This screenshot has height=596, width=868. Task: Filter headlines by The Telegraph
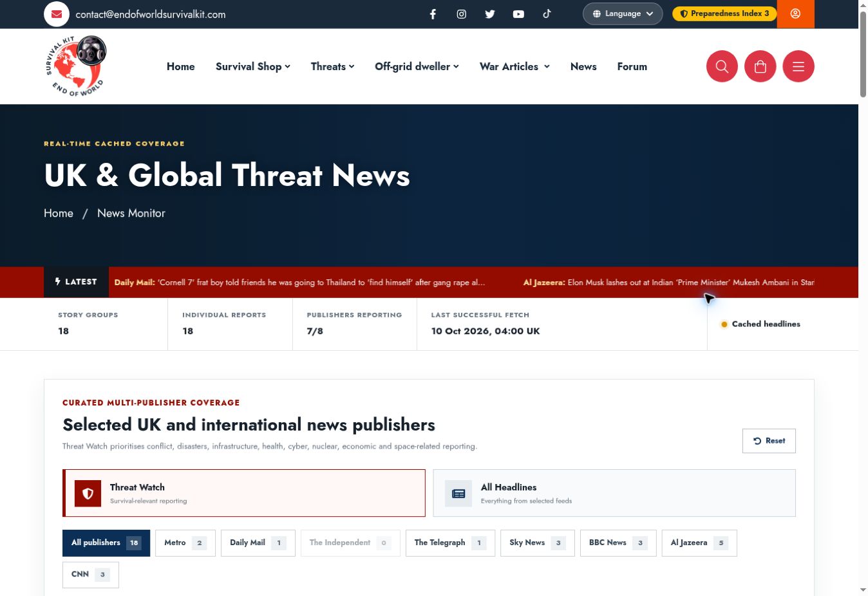coord(450,543)
